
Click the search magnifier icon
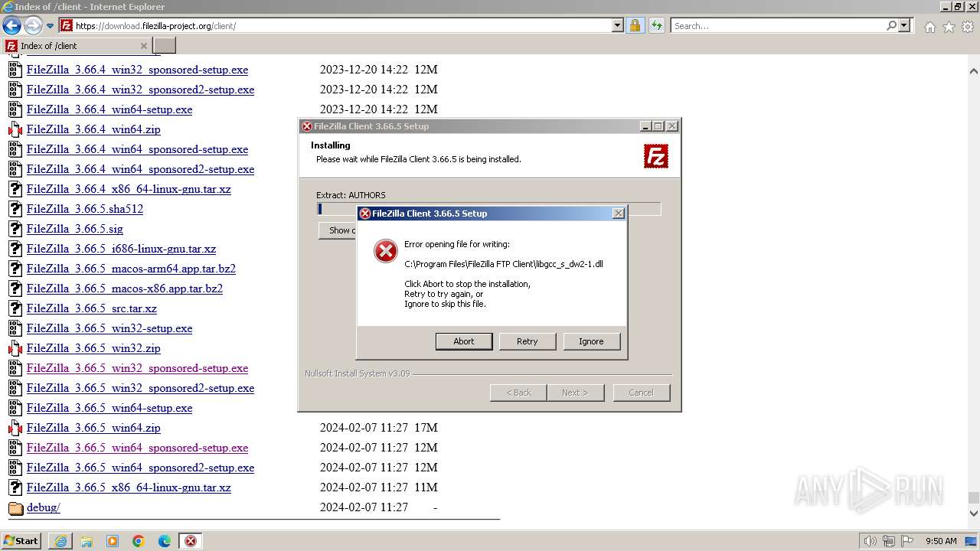[x=891, y=26]
